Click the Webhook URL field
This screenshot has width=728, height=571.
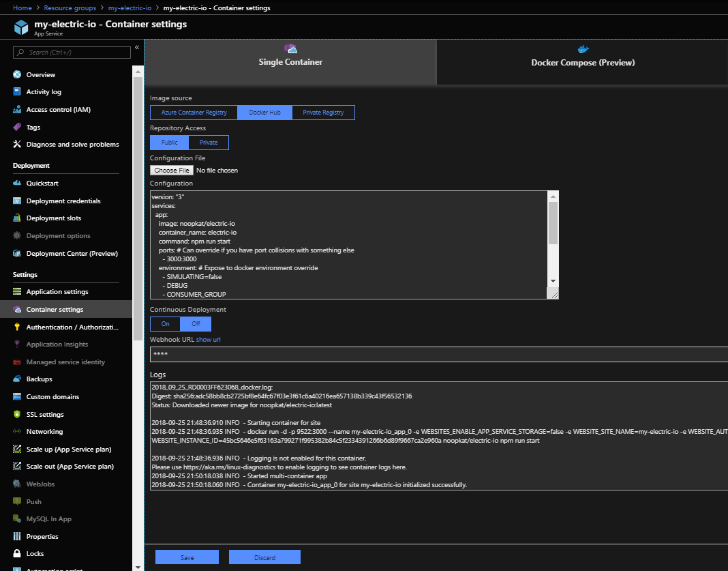tap(439, 354)
